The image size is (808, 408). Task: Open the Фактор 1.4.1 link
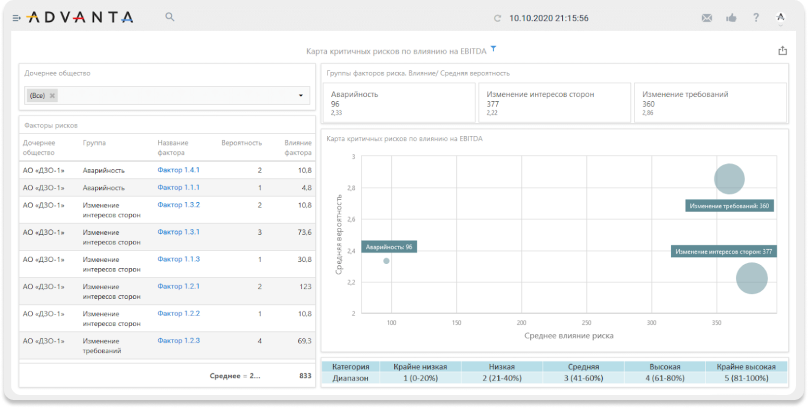179,170
